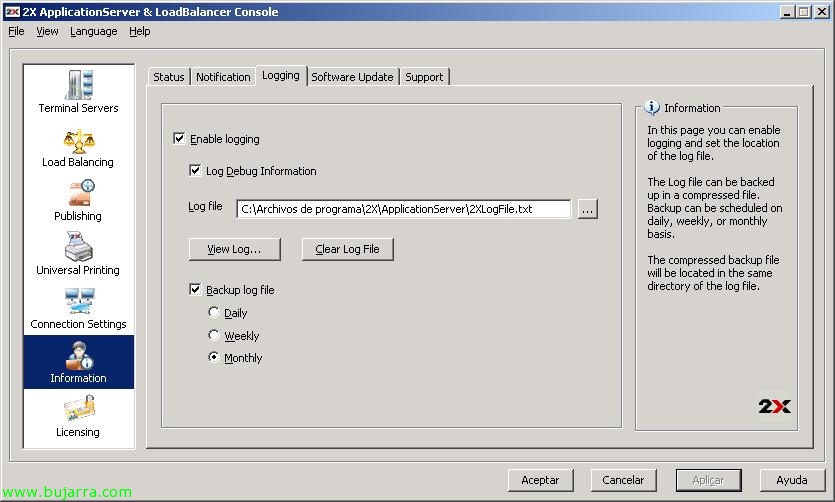Switch to the Status tab

(x=169, y=77)
